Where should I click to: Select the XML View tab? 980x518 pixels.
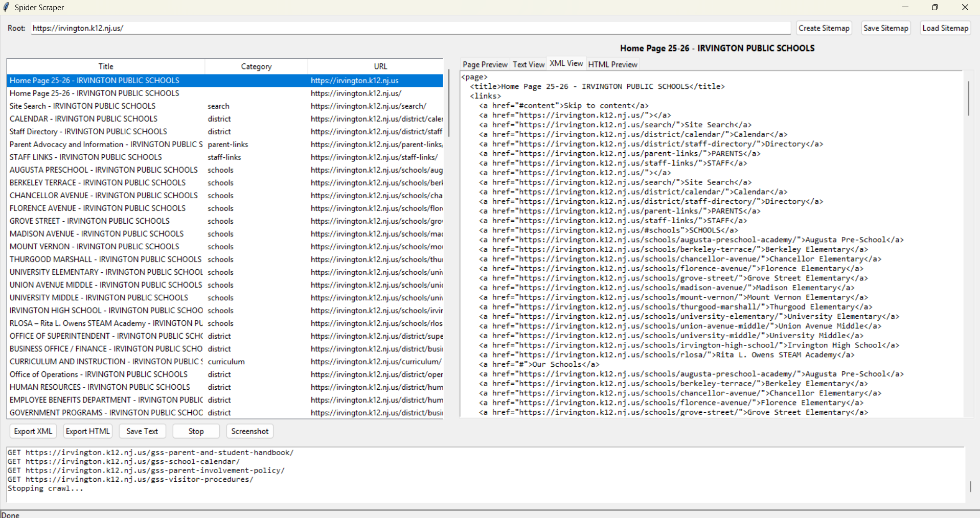pyautogui.click(x=566, y=64)
